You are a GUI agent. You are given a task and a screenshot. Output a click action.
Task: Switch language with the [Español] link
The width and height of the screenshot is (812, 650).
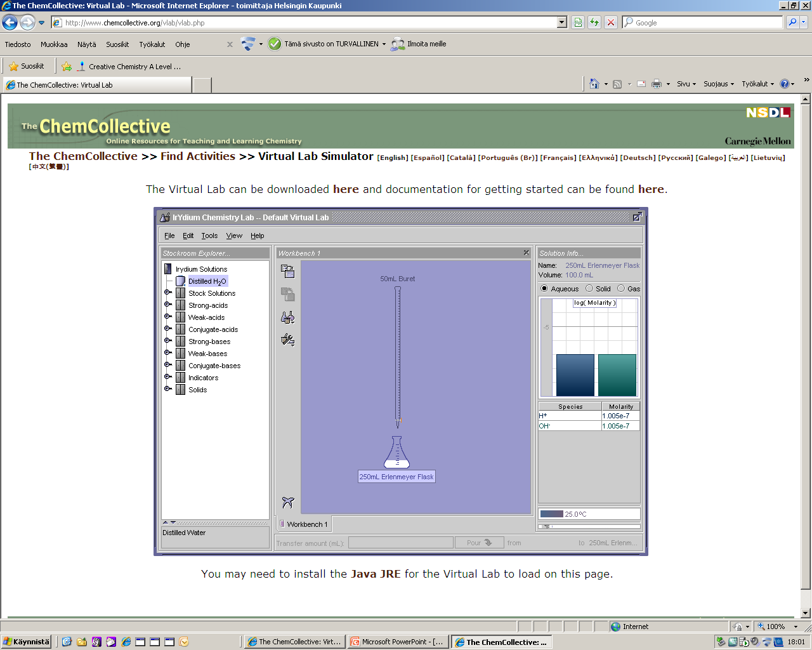(x=428, y=157)
